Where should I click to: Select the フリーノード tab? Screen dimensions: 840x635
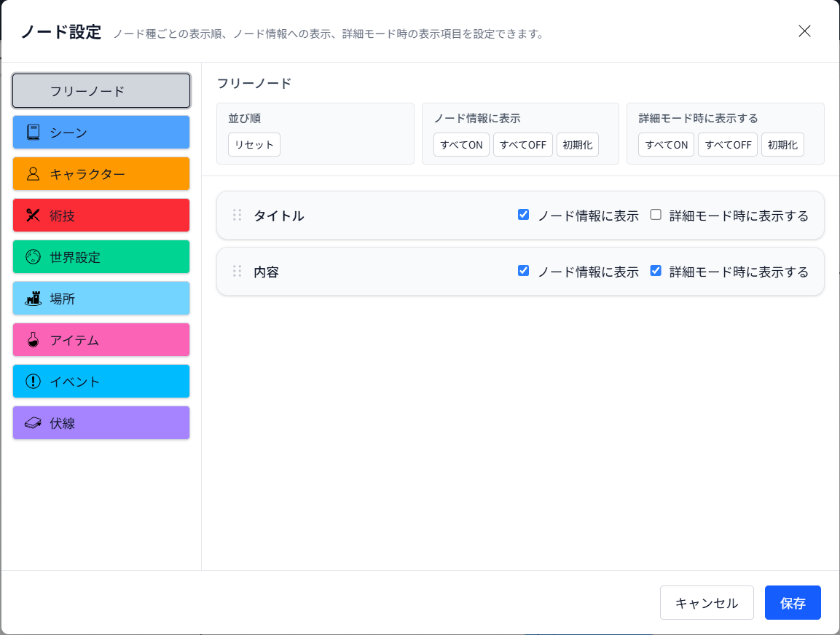(101, 91)
